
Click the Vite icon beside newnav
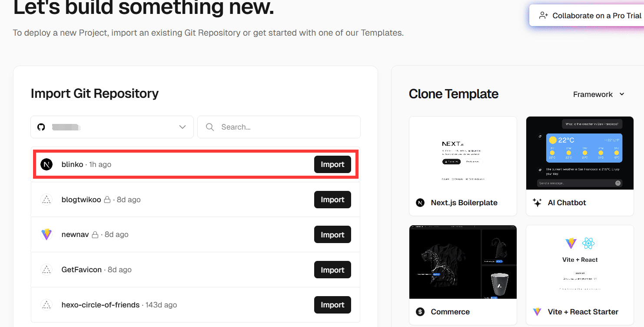tap(46, 234)
